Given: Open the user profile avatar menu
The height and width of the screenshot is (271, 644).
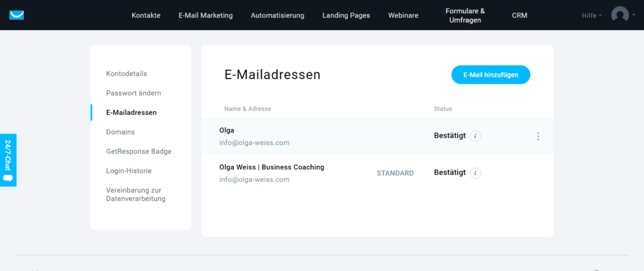Looking at the screenshot, I should [x=620, y=14].
